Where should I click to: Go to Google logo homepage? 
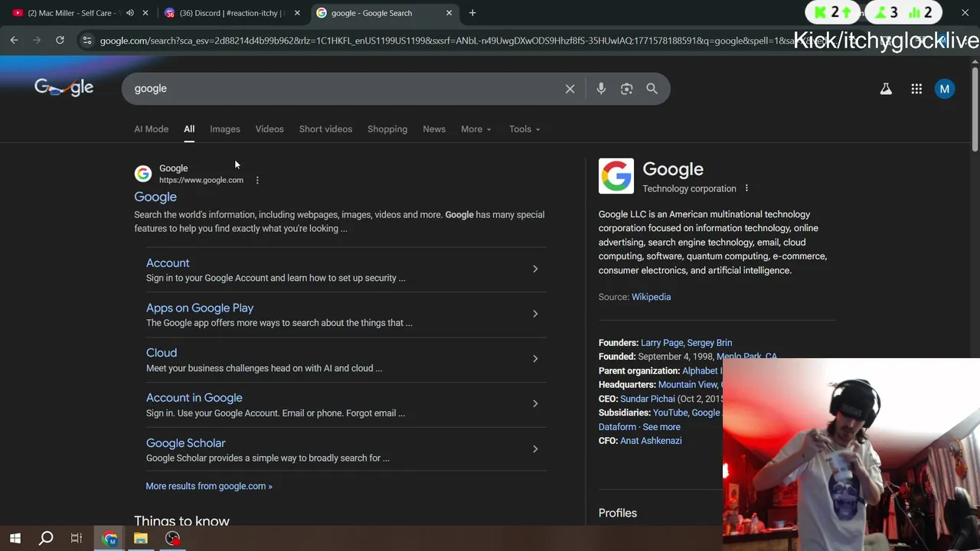click(x=64, y=87)
